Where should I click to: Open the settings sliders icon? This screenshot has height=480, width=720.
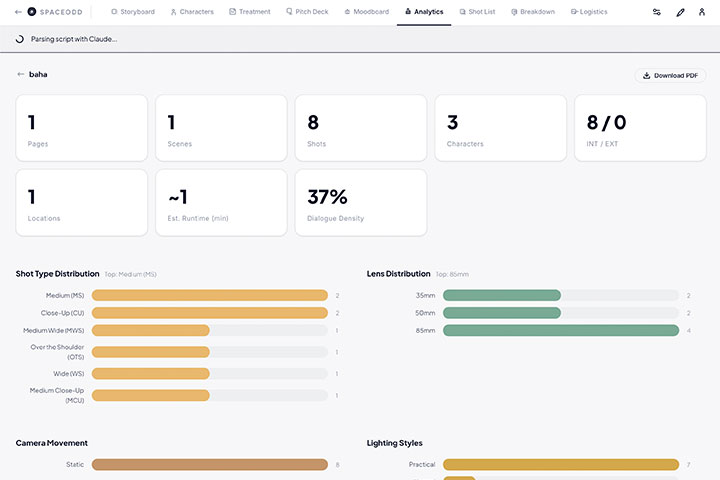(656, 12)
